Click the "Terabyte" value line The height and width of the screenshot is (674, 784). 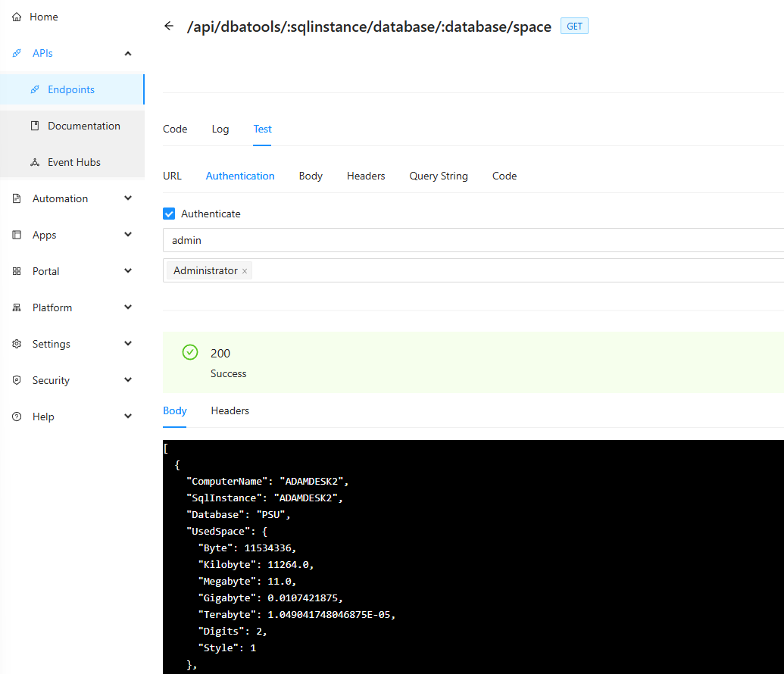(296, 614)
